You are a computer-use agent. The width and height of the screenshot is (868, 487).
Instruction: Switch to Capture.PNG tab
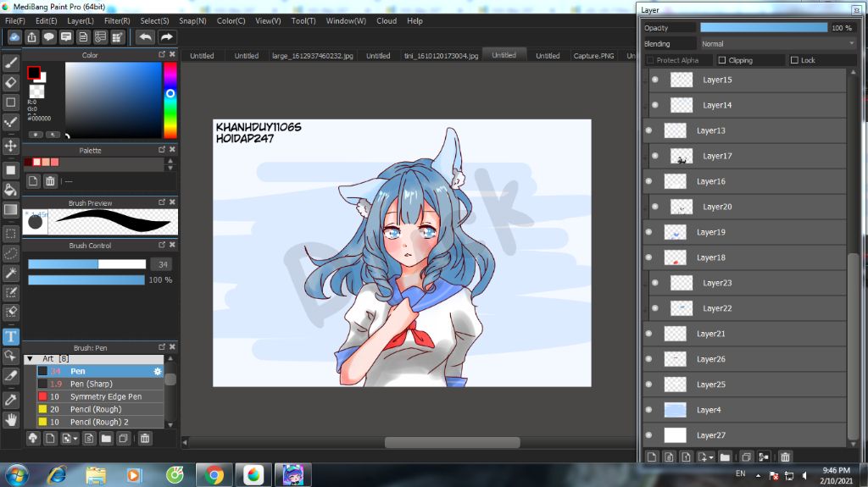point(593,55)
